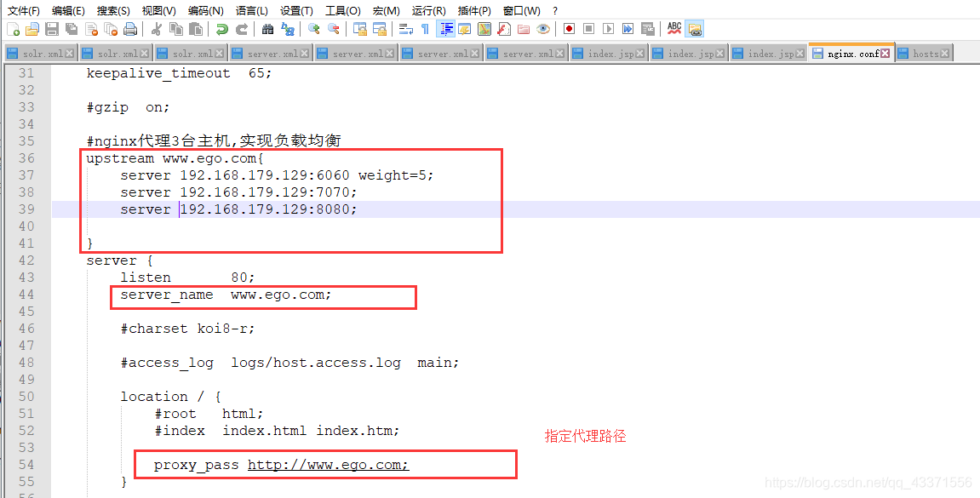Toggle highlighted folder plugin icon beside ABC
Screen dimensions: 980x498
point(695,29)
